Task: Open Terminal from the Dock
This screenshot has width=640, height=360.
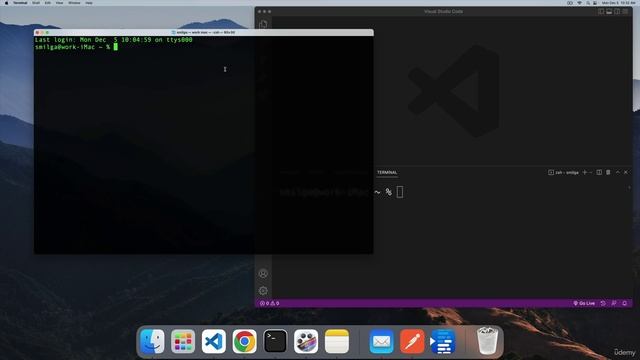Action: pos(275,341)
